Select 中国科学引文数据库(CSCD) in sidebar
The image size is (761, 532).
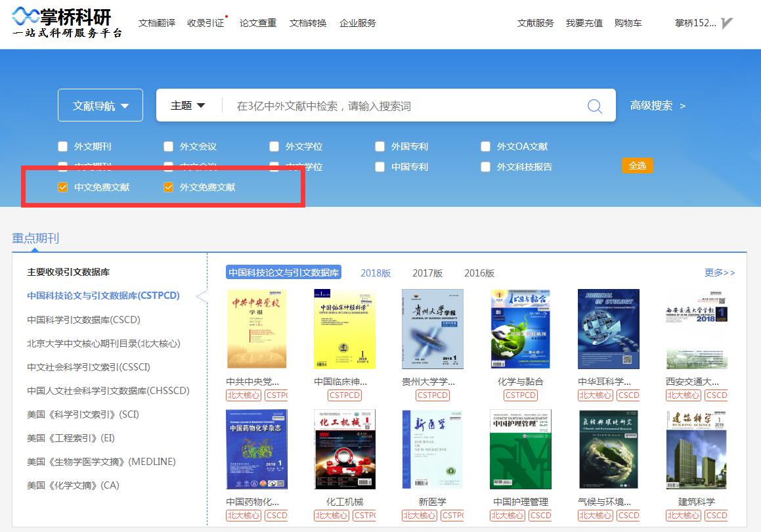(x=83, y=319)
